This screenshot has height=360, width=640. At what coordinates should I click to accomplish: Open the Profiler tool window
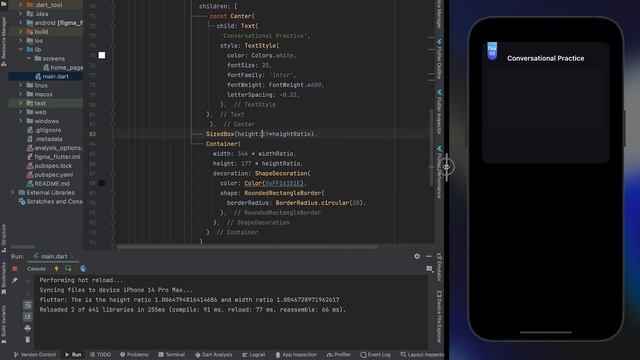pos(339,355)
